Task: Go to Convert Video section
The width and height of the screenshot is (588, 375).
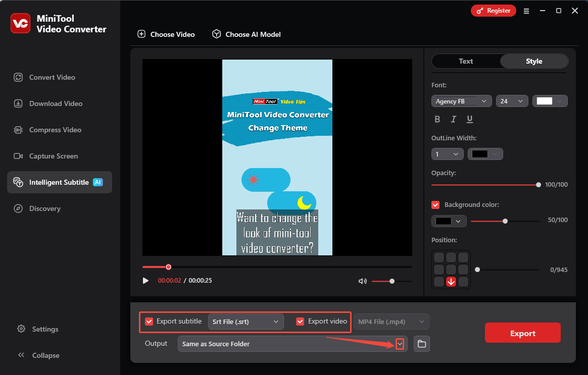Action: pyautogui.click(x=52, y=77)
